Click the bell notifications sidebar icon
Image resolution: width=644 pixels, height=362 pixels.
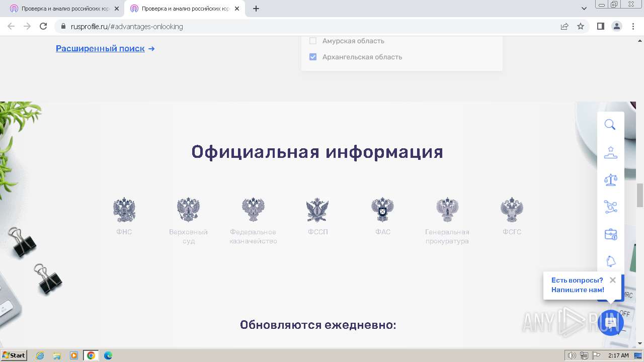[610, 261]
